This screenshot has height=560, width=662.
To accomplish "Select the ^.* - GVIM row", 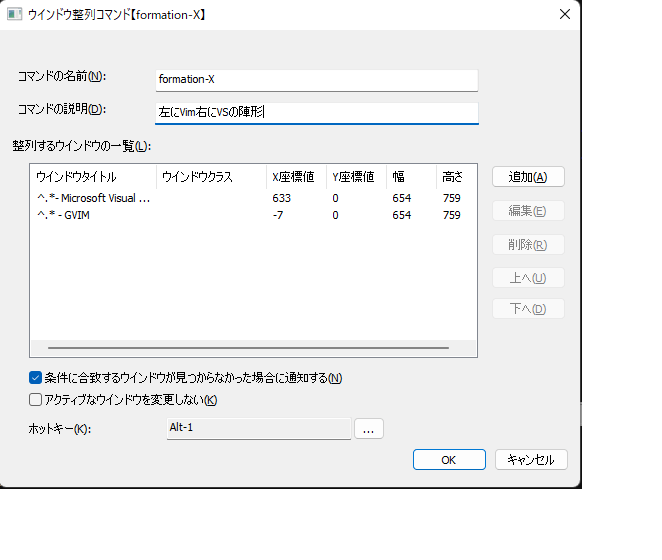I will coord(253,215).
